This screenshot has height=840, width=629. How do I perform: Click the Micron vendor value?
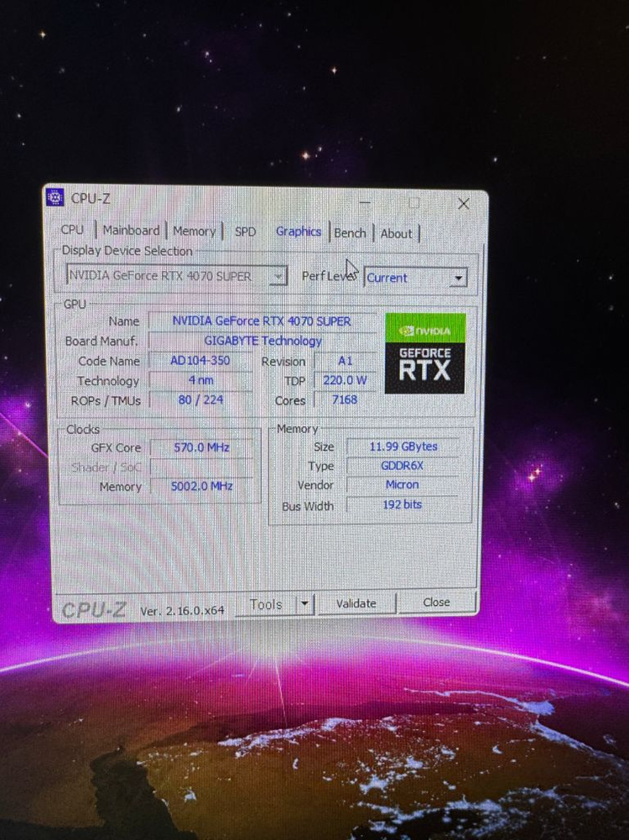[x=402, y=484]
